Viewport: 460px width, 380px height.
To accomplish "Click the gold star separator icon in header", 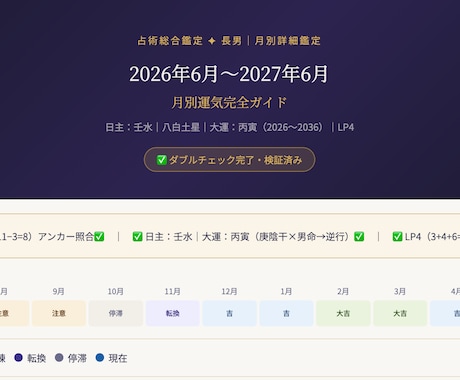I will tap(212, 41).
